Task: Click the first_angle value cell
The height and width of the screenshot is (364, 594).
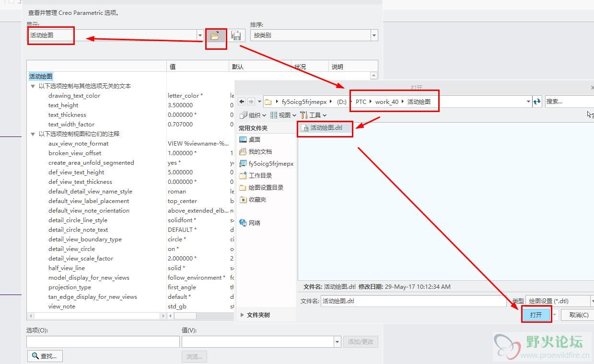Action: pyautogui.click(x=182, y=287)
